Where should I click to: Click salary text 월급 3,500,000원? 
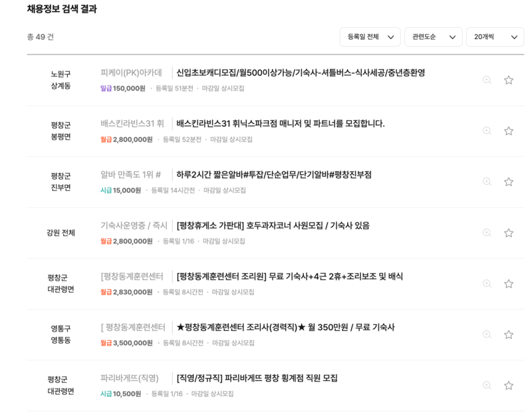(126, 343)
